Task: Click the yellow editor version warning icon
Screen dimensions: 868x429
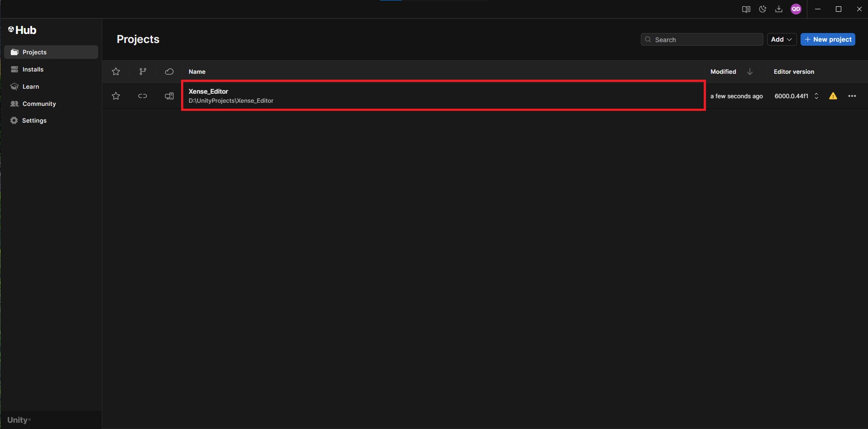Action: [833, 96]
